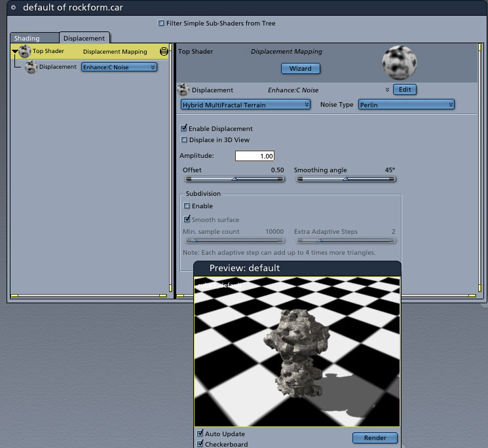This screenshot has width=488, height=448.
Task: Click the trash icon on Top Shader row
Action: coord(164,51)
